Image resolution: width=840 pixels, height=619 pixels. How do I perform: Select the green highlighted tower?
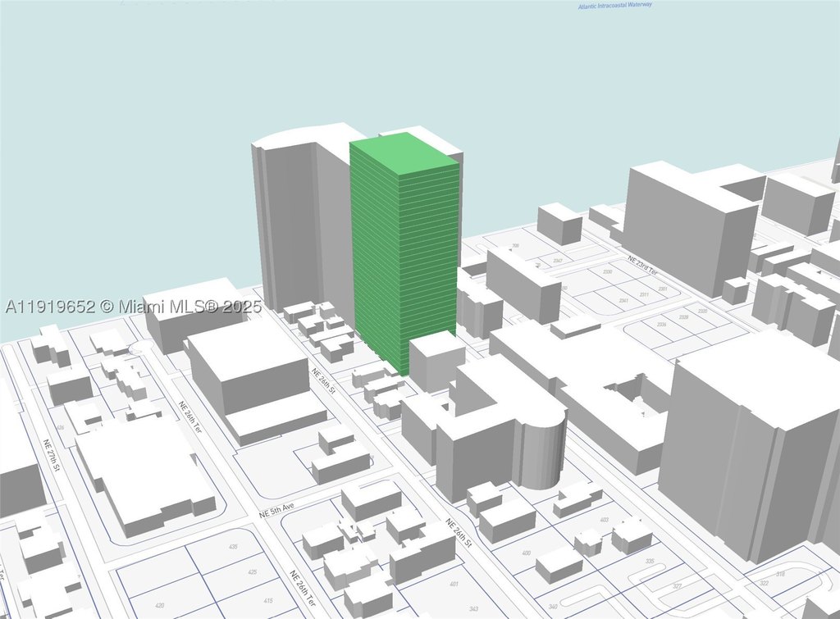[x=405, y=252]
